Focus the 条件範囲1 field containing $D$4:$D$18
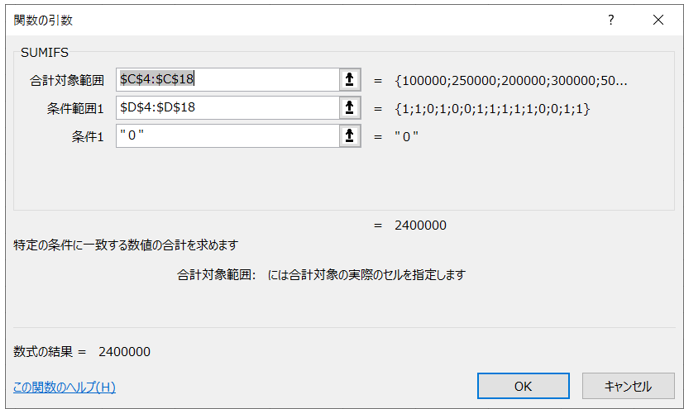687x414 pixels. 228,107
